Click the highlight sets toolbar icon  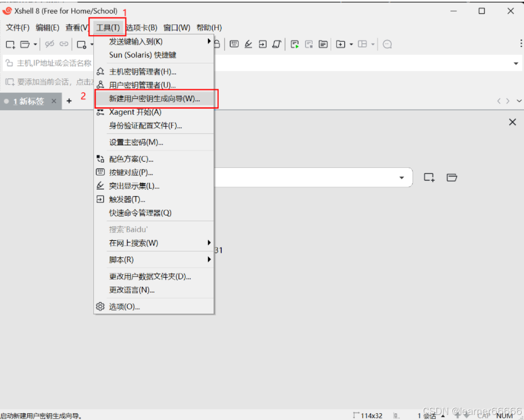(248, 44)
